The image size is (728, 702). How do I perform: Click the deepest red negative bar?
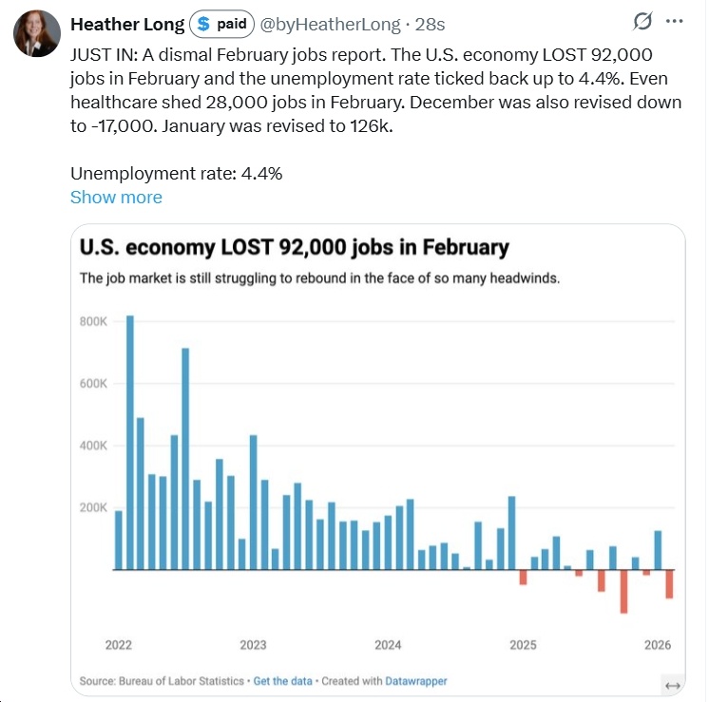[623, 591]
